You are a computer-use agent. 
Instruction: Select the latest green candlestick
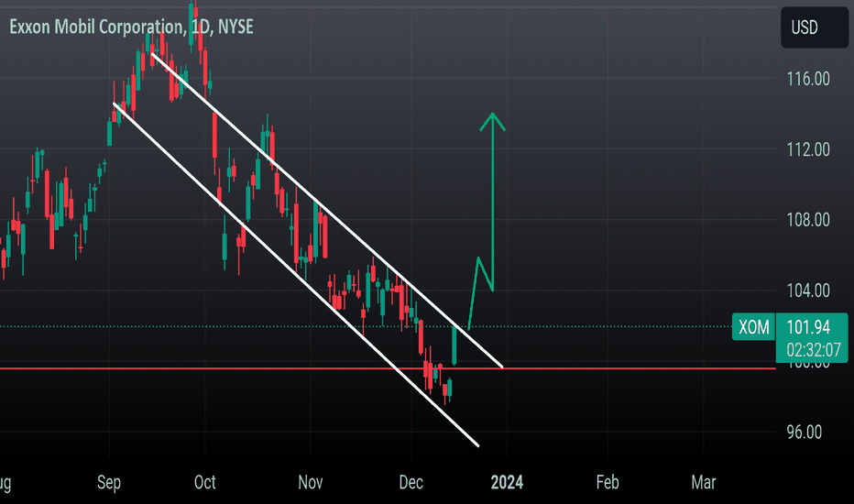tap(454, 345)
